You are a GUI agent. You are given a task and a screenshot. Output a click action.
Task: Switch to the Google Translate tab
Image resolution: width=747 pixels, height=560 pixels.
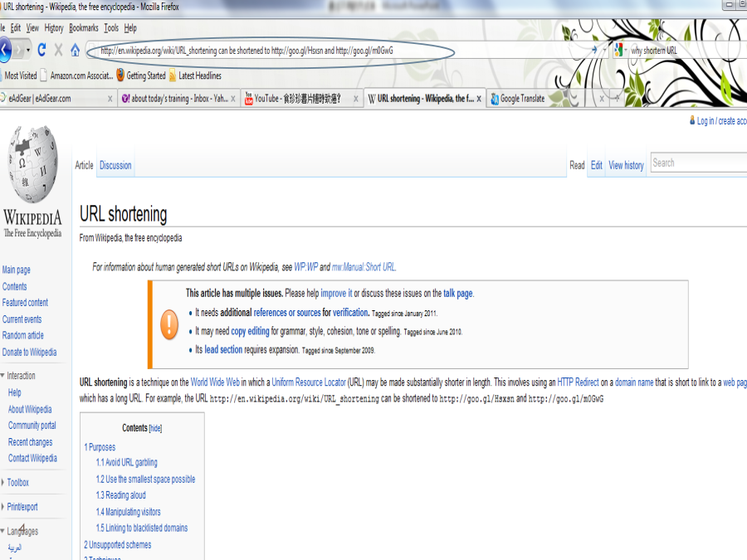(x=548, y=99)
